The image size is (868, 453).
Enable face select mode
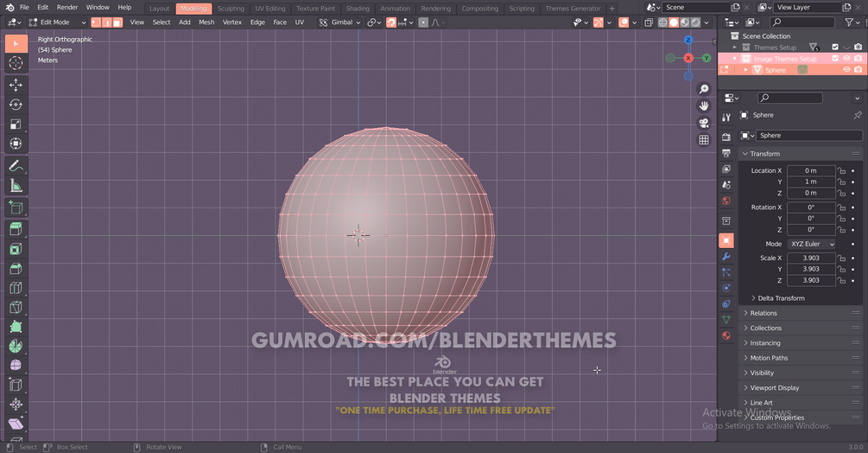click(117, 22)
